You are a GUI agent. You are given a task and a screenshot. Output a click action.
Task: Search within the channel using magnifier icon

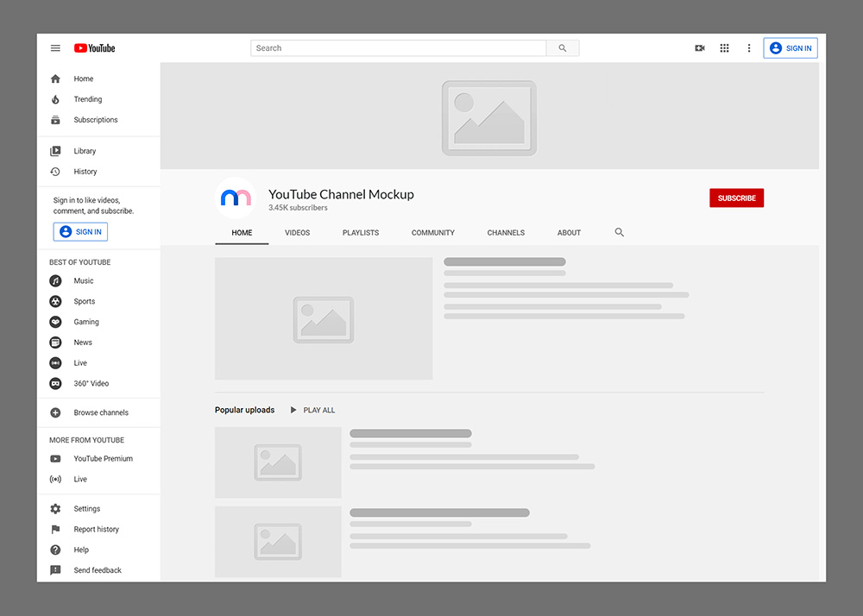[619, 233]
